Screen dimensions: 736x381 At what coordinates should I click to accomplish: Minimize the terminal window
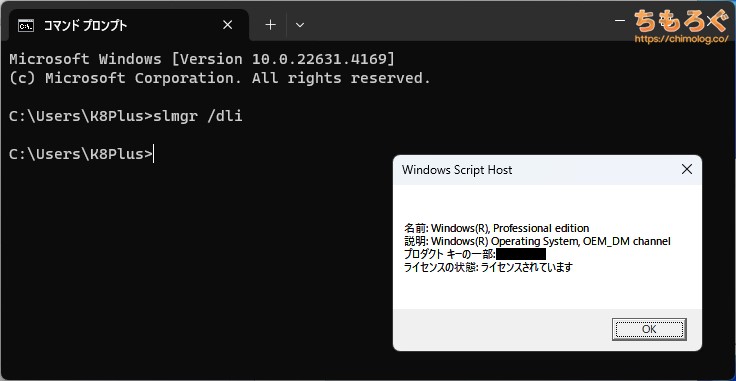tap(620, 21)
